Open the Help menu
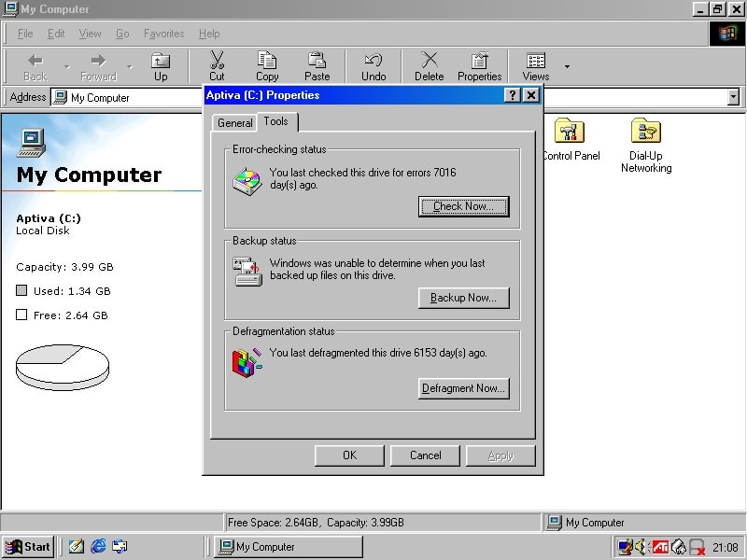Screen dimensions: 747x560 pyautogui.click(x=209, y=34)
